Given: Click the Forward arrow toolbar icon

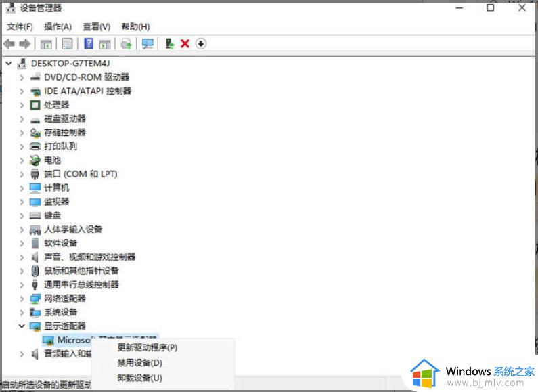Looking at the screenshot, I should [x=24, y=44].
